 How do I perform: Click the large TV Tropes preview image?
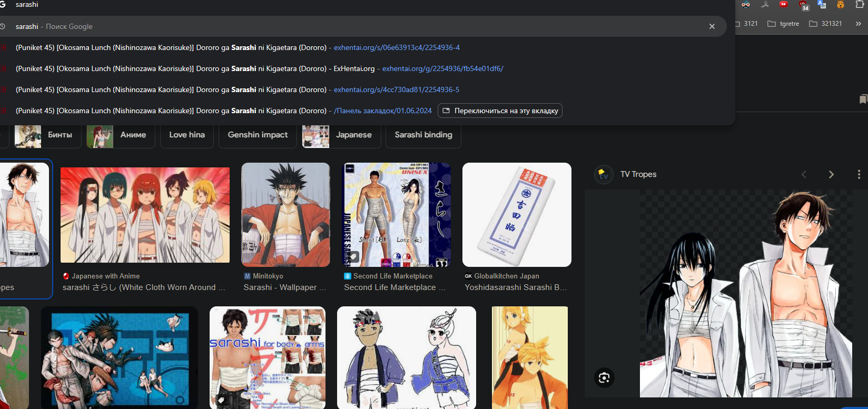746,294
